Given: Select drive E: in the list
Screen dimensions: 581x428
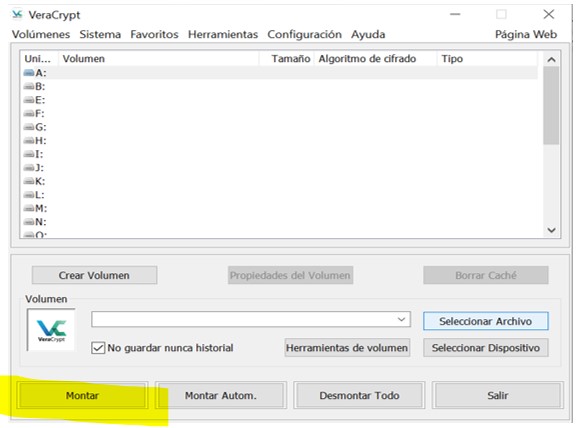Looking at the screenshot, I should coord(279,100).
